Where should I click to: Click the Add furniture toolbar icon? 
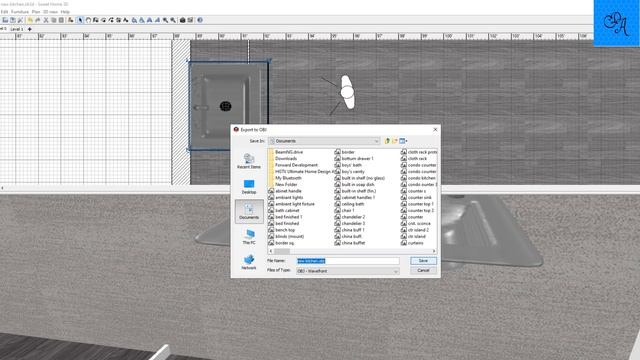pyautogui.click(x=71, y=20)
